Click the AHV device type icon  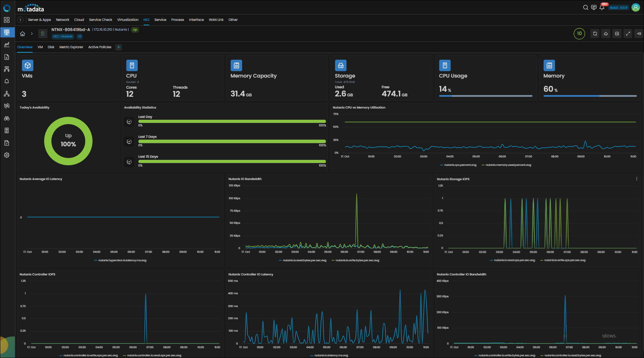pos(43,33)
